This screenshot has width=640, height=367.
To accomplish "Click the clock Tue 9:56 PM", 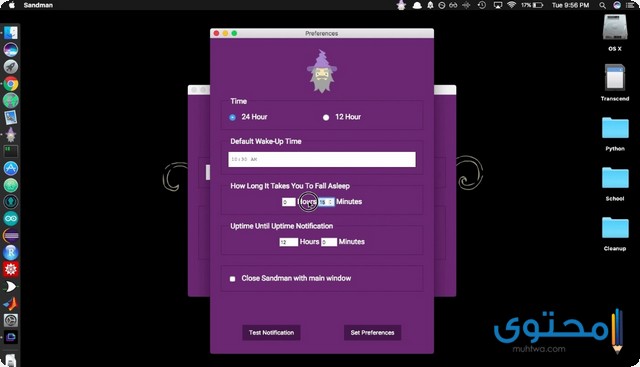I will 570,5.
